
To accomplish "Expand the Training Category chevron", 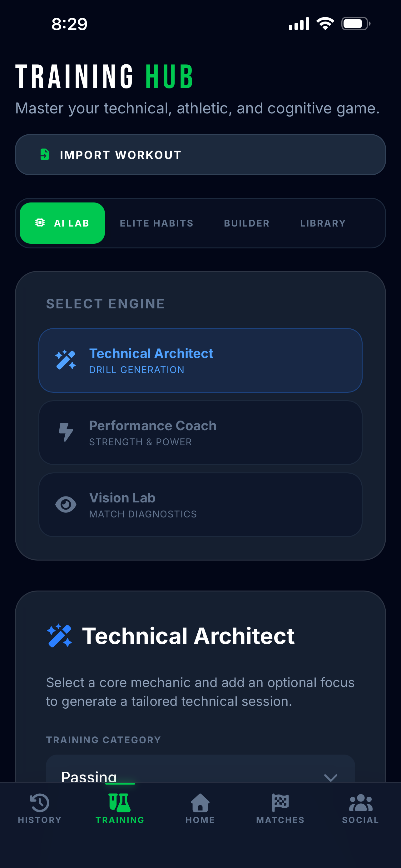I will pyautogui.click(x=330, y=777).
